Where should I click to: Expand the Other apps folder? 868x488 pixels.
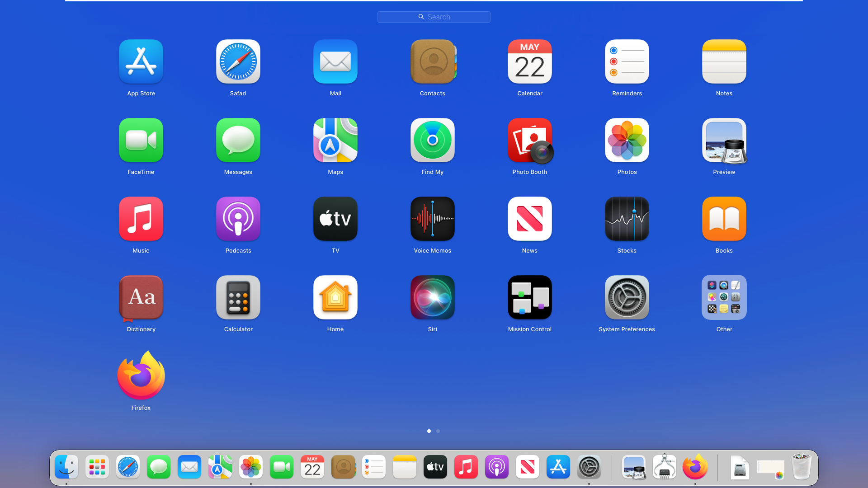point(724,297)
